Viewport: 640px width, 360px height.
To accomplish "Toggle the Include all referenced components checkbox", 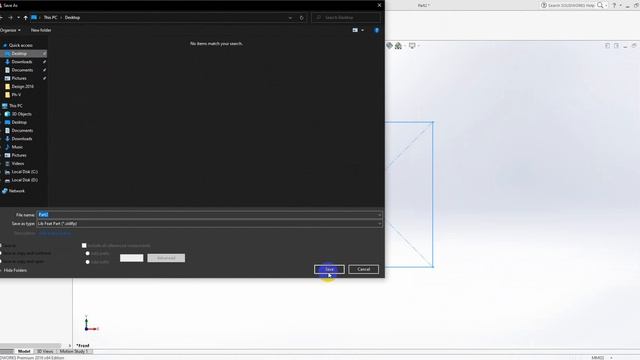I will (x=84, y=245).
